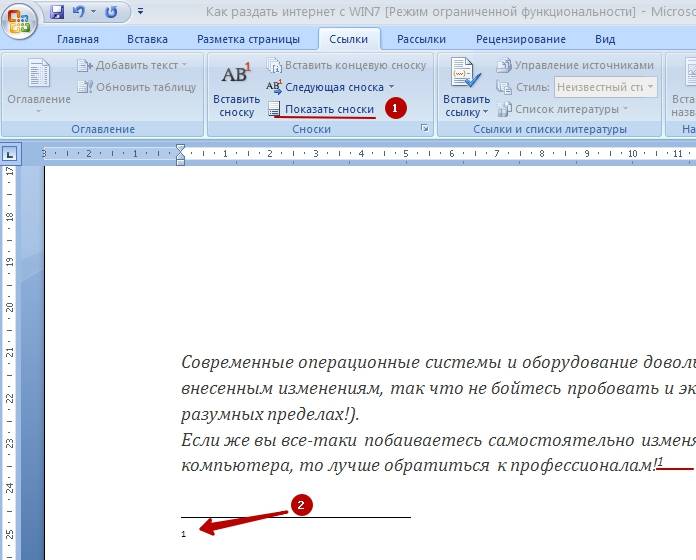
Task: Click the AB1 Вставить сноску button
Action: tap(236, 89)
